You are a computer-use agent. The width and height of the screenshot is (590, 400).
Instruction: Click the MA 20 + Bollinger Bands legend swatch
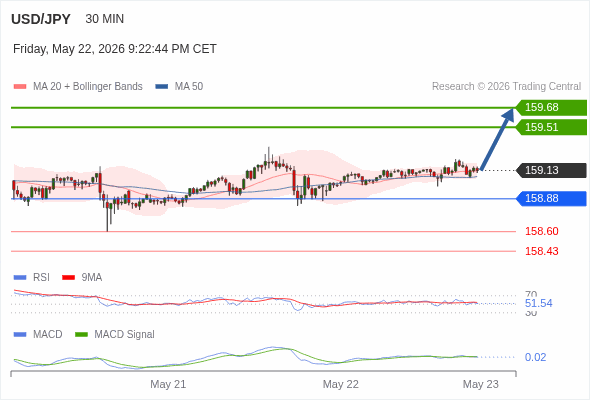pyautogui.click(x=20, y=87)
